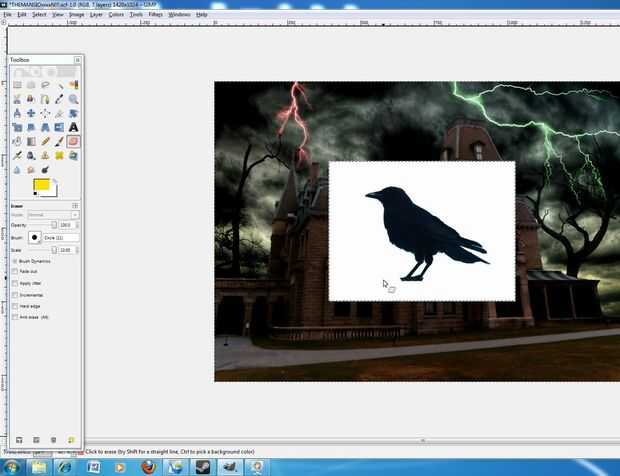The height and width of the screenshot is (476, 620).
Task: Open the Filters menu
Action: [x=155, y=14]
